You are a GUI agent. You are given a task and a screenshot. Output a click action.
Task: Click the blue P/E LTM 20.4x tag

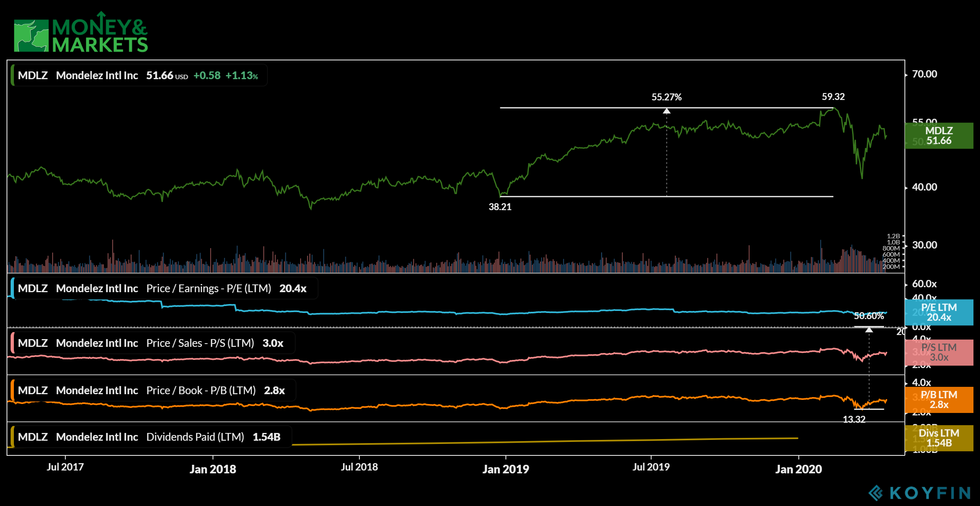pos(939,312)
